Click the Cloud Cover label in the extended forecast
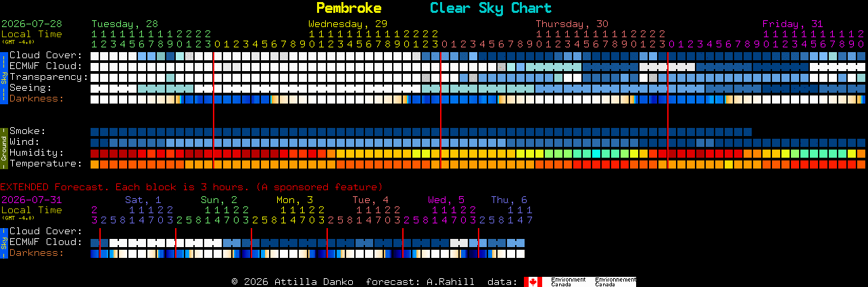 tap(46, 231)
